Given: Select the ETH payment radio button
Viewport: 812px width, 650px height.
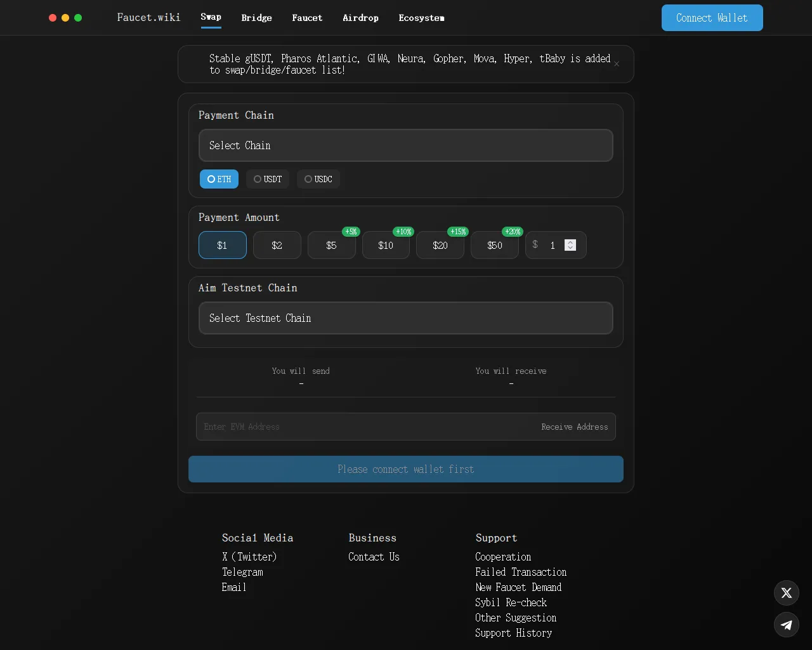Looking at the screenshot, I should pos(219,179).
